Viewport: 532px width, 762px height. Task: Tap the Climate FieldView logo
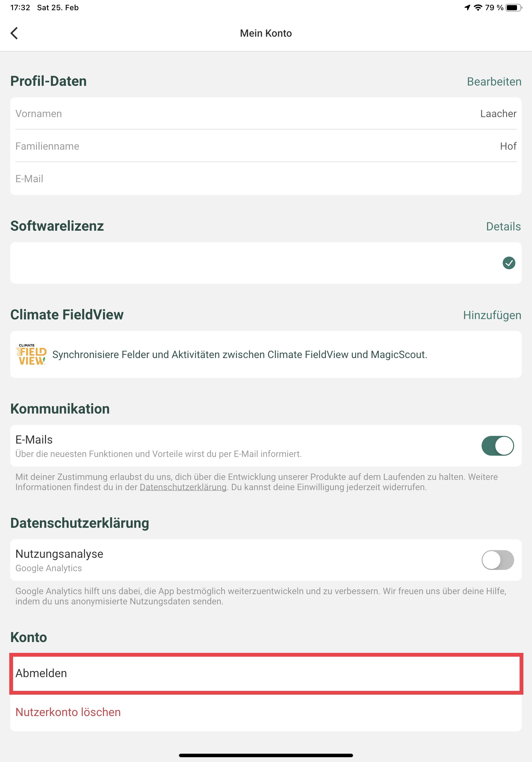coord(31,355)
